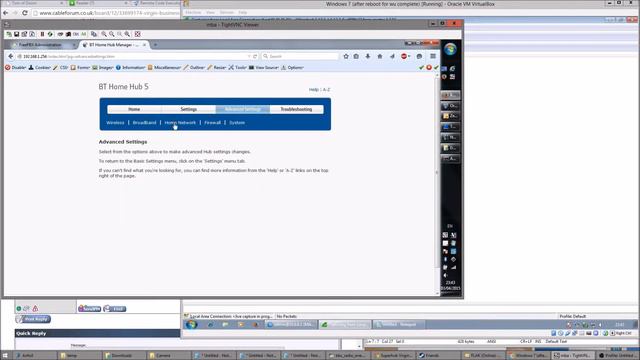Click Post Reply button in forum page
The image size is (640, 360).
(x=33, y=319)
